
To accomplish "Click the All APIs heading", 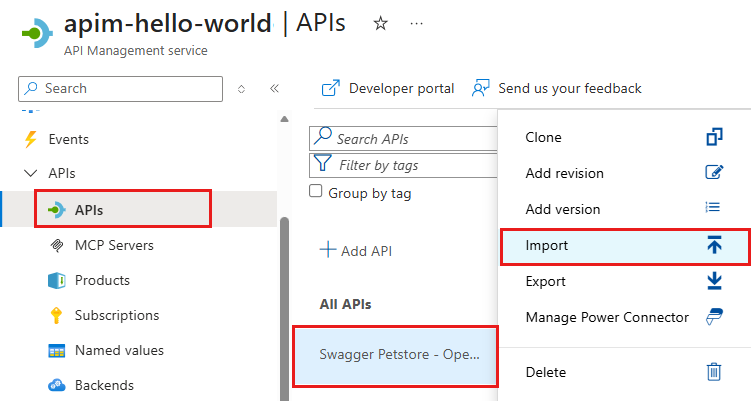I will pyautogui.click(x=345, y=304).
